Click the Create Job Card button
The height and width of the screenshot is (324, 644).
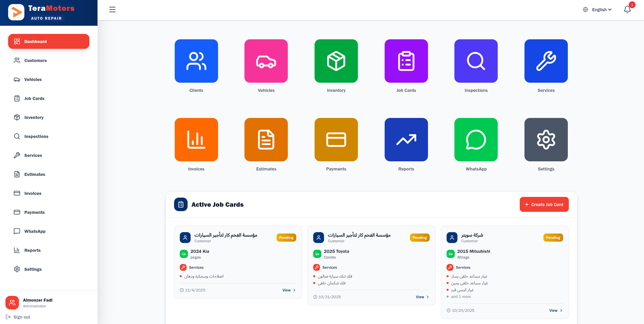pyautogui.click(x=544, y=204)
